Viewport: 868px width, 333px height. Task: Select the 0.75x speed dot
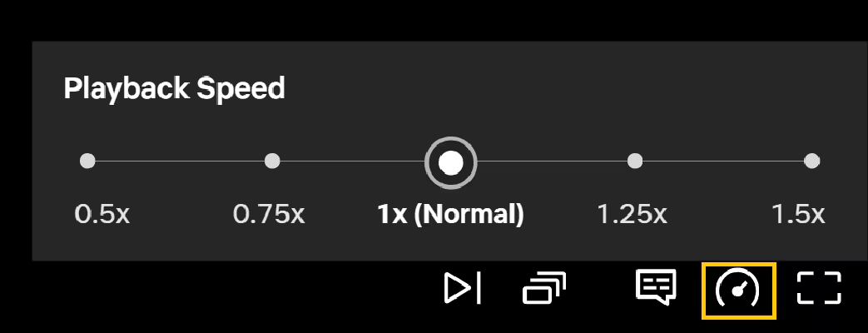tap(272, 162)
